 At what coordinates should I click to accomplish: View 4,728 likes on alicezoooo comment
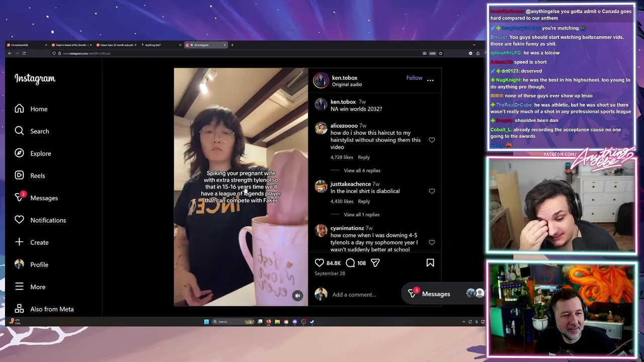click(342, 157)
